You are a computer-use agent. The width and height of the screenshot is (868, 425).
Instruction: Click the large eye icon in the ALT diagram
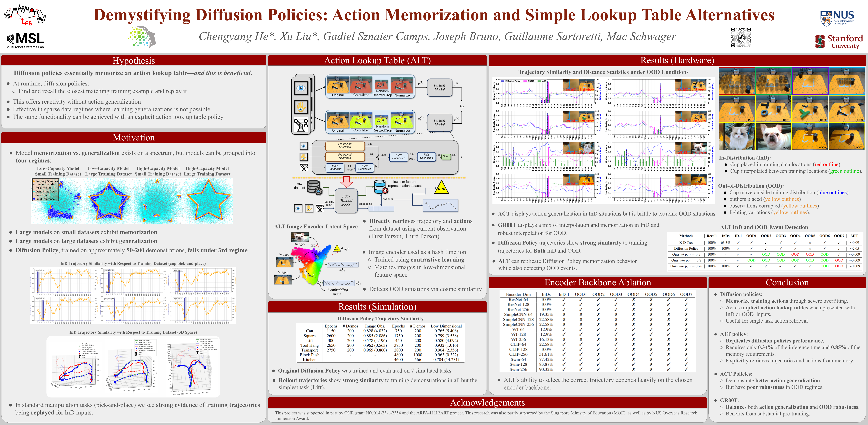click(301, 88)
